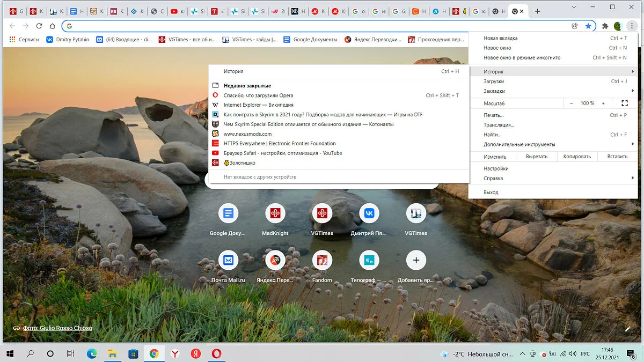Click the customize page pencil icon
This screenshot has height=362, width=644.
tap(628, 328)
